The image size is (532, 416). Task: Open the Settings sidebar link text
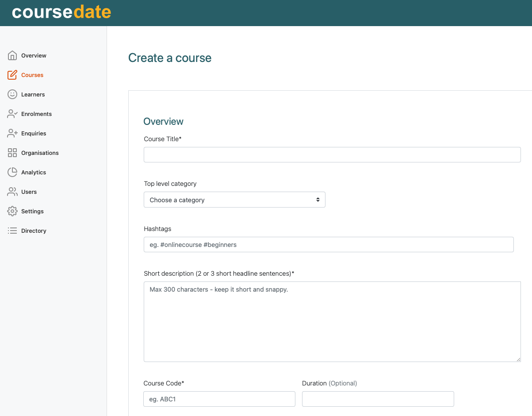point(32,211)
